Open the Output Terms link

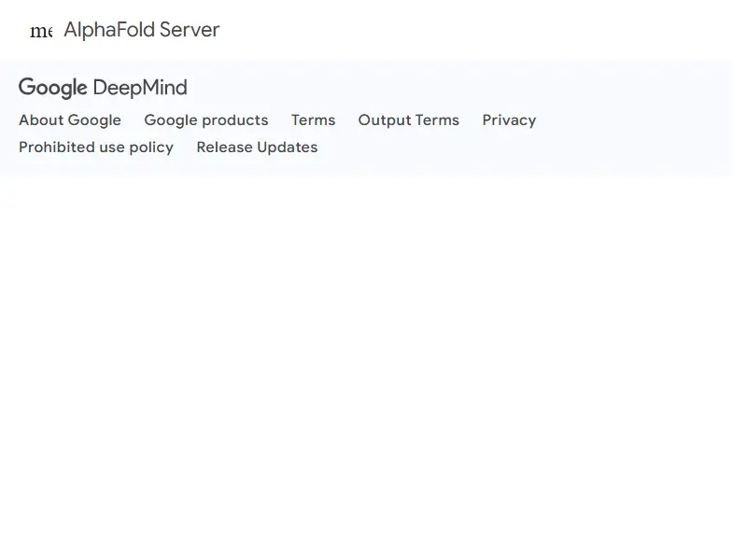click(x=409, y=120)
